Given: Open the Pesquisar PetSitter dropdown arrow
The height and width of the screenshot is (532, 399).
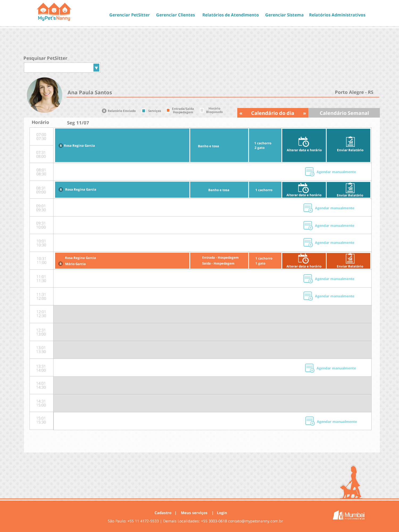Looking at the screenshot, I should coord(96,68).
